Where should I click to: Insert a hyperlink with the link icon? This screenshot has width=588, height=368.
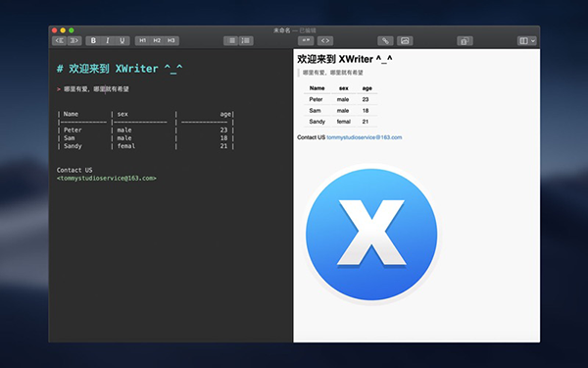pos(385,40)
